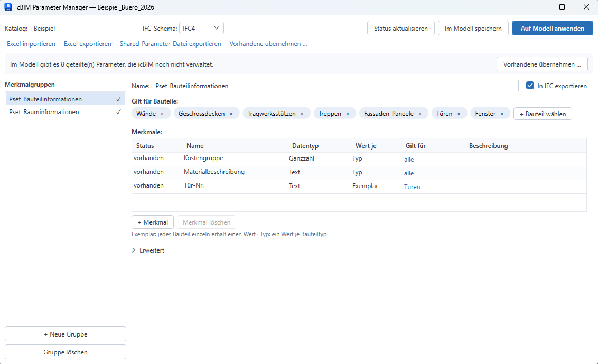The width and height of the screenshot is (598, 364).
Task: Click Ganzzahl datatype cell
Action: [x=301, y=158]
